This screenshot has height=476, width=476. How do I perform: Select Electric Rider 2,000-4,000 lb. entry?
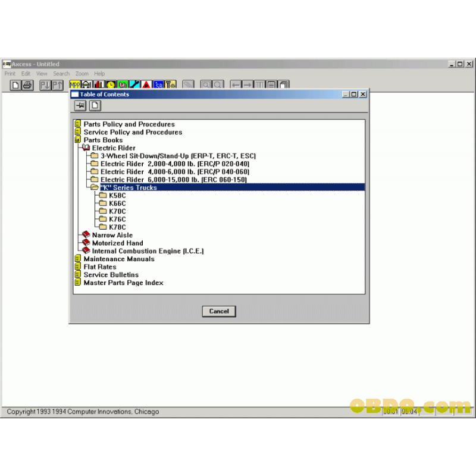point(175,164)
